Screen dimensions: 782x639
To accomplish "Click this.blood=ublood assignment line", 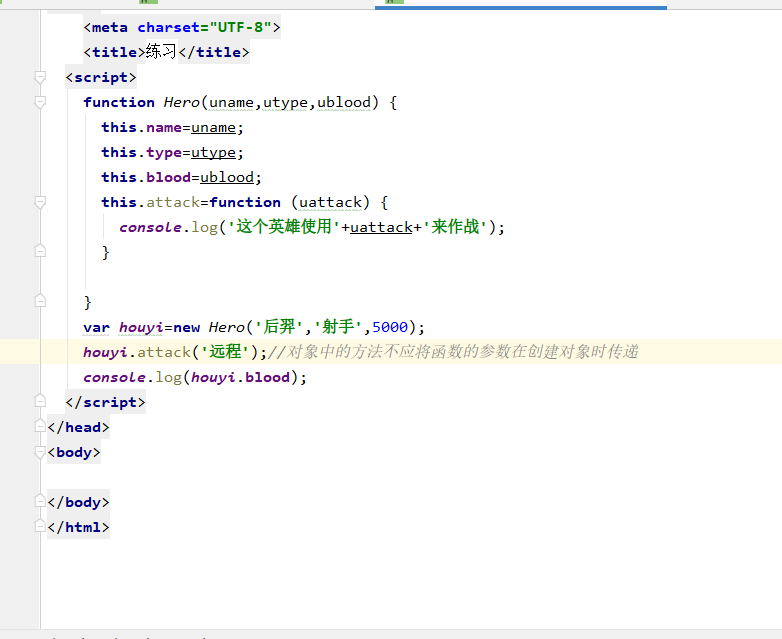I will [182, 178].
